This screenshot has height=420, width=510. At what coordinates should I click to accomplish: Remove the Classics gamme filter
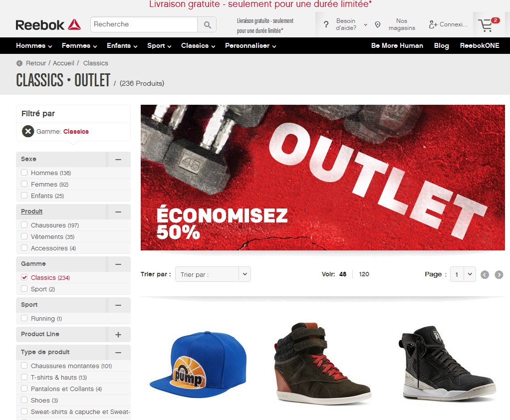click(28, 131)
